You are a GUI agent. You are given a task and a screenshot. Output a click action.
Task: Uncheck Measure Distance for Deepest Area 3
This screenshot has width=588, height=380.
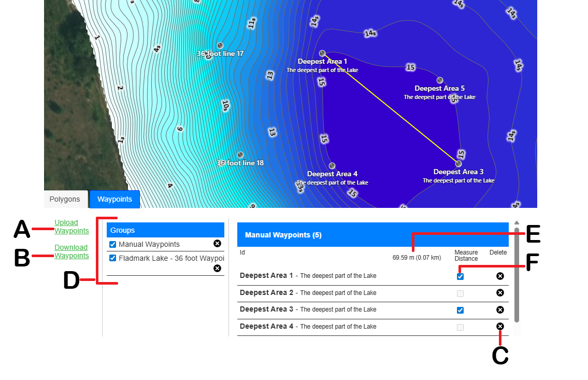tap(460, 310)
